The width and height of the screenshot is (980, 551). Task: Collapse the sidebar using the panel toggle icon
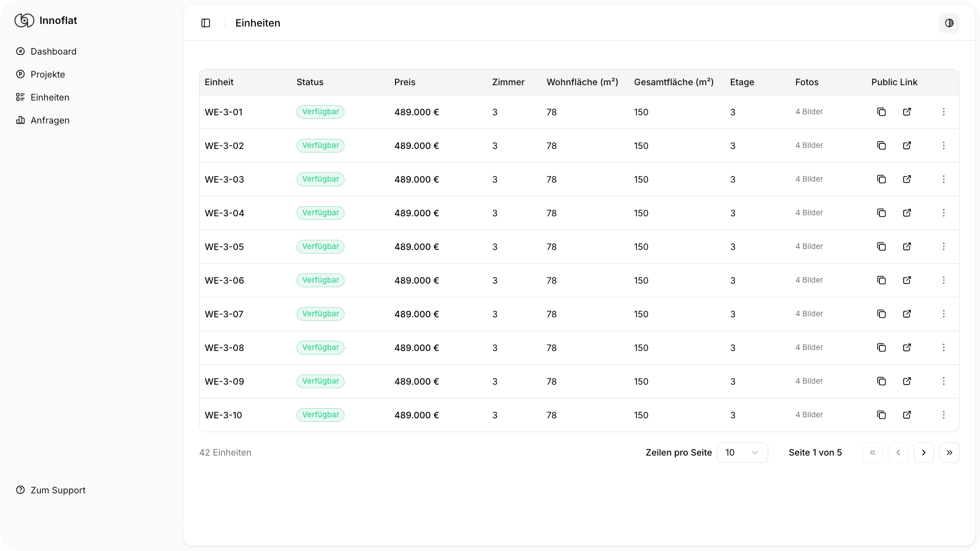[x=206, y=23]
